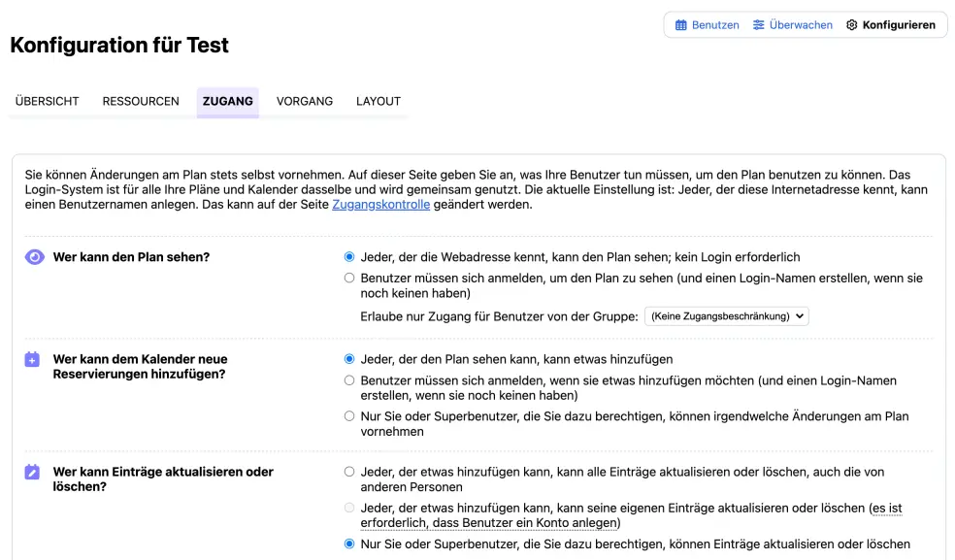Viewport: 955px width, 560px height.
Task: Select the ZUGANG tab
Action: coord(227,101)
